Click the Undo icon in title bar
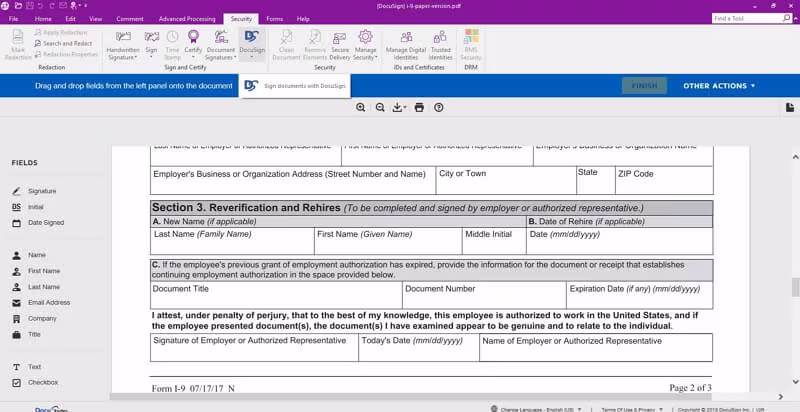 point(40,6)
